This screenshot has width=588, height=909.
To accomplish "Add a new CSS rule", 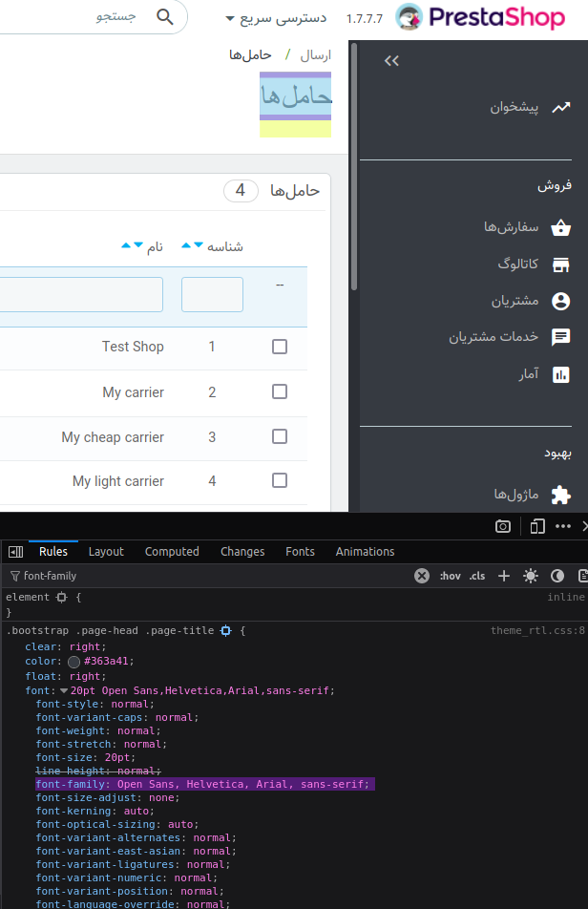I will click(504, 576).
